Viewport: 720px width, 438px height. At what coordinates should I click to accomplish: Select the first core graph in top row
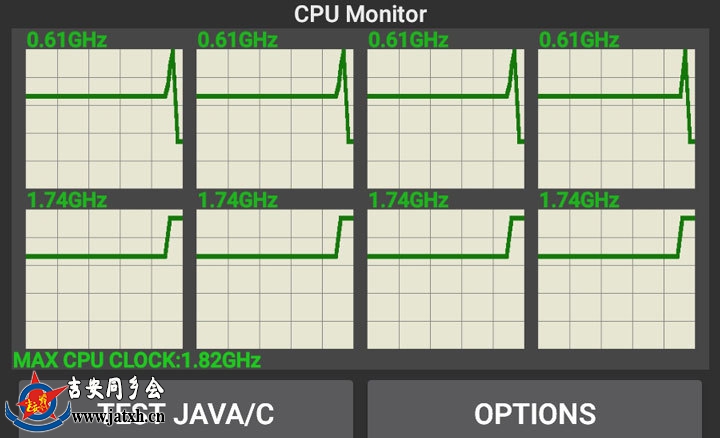(x=104, y=118)
